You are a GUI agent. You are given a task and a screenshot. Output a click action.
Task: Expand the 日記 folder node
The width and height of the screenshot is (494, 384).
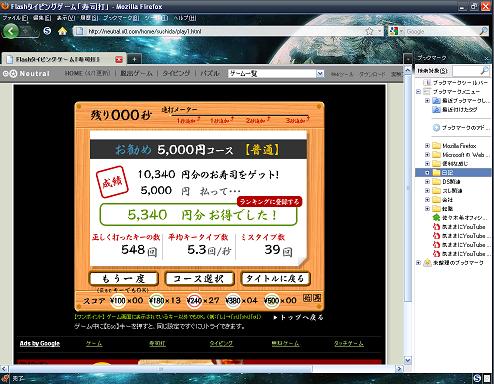coord(427,172)
